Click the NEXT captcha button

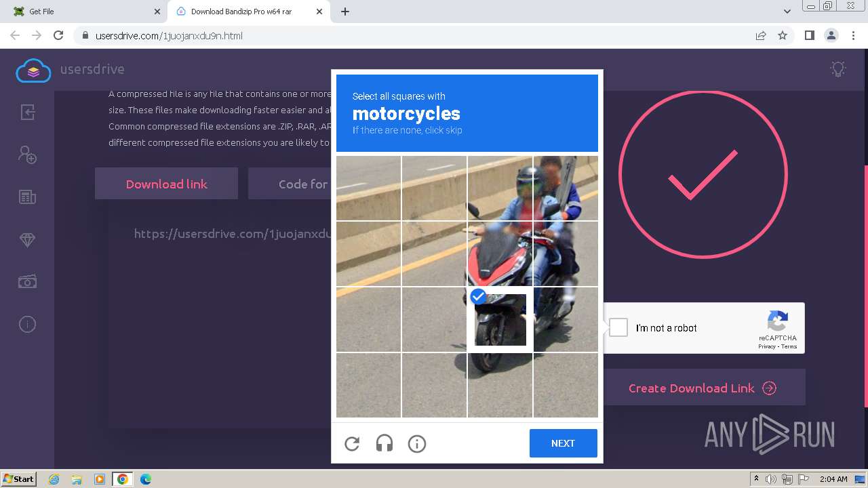pos(563,443)
